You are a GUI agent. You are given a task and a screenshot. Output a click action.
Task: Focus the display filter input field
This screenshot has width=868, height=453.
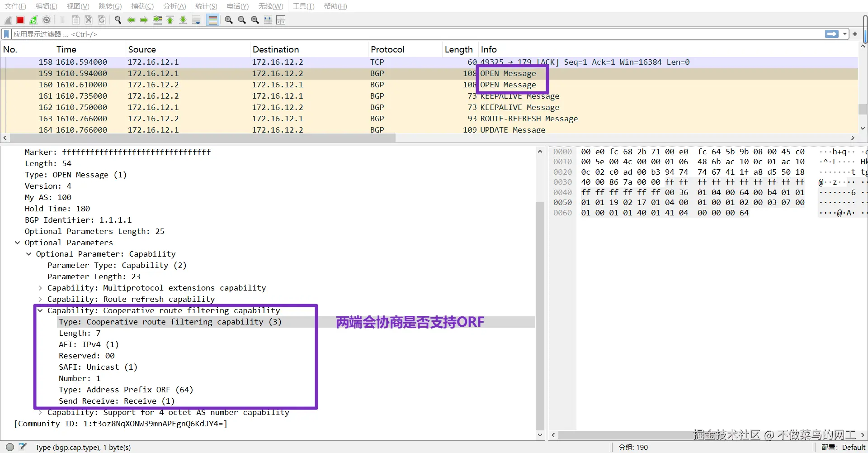[x=416, y=34]
